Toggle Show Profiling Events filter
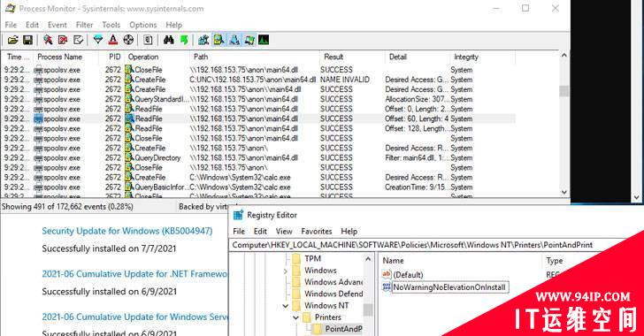644x336 pixels. coord(264,40)
